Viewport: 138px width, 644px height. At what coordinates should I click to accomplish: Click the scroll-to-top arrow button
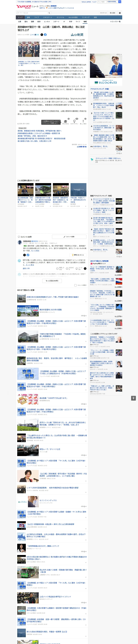[x=133, y=398]
